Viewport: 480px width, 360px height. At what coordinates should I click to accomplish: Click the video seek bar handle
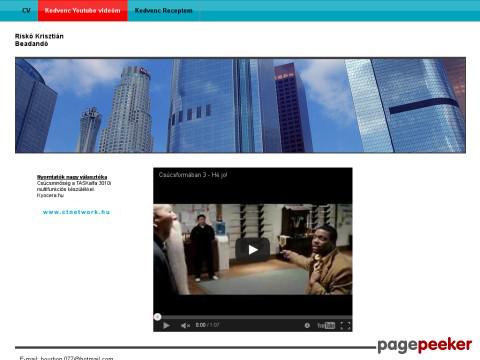pos(157,317)
